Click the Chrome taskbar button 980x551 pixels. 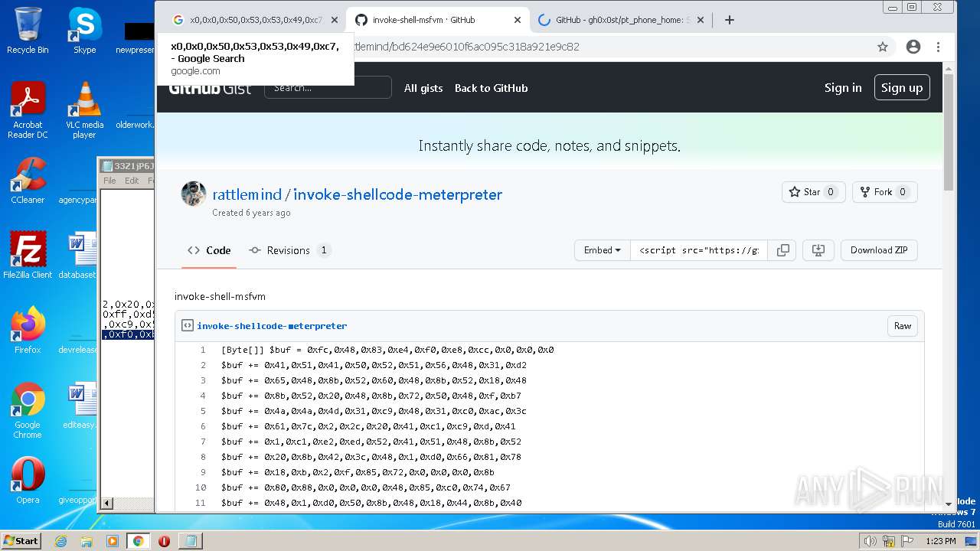coord(138,541)
